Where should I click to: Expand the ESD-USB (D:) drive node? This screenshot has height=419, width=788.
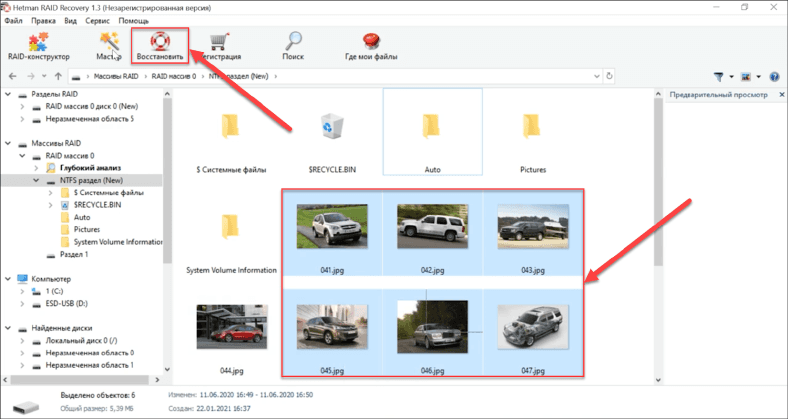[x=22, y=303]
